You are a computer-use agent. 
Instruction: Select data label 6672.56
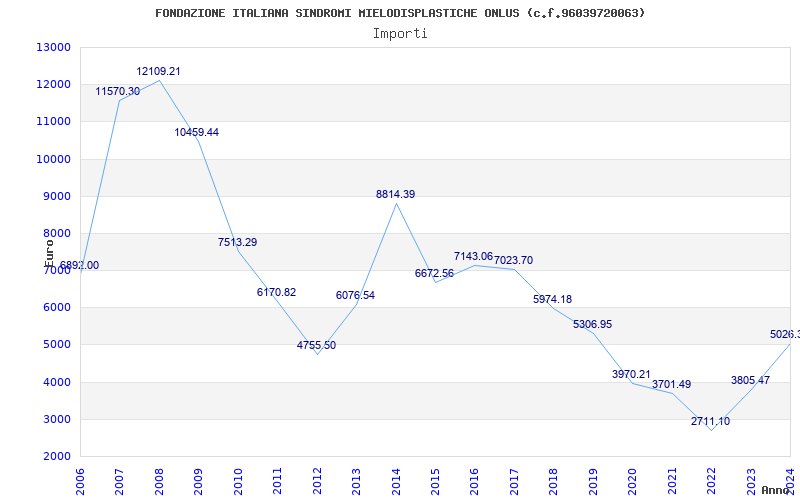[434, 273]
